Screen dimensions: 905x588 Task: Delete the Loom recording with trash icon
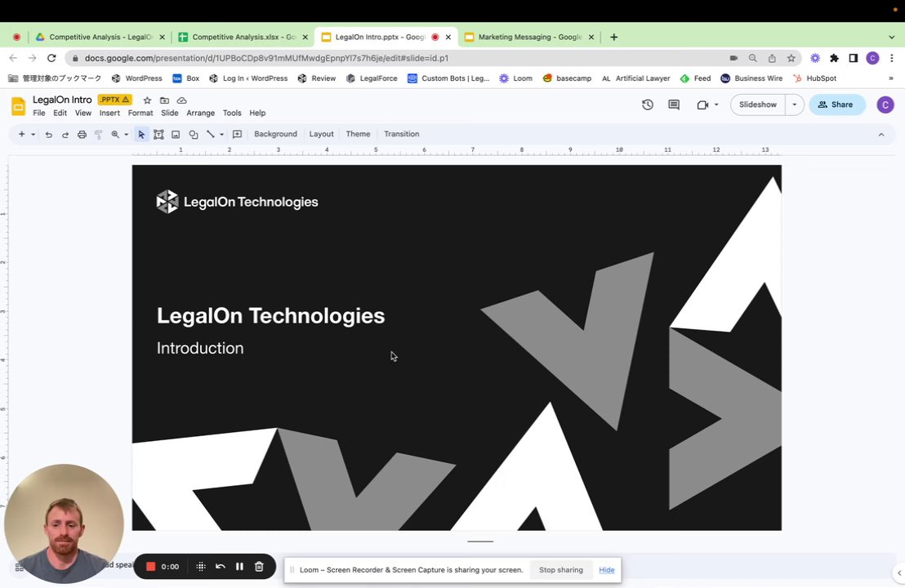pyautogui.click(x=259, y=567)
